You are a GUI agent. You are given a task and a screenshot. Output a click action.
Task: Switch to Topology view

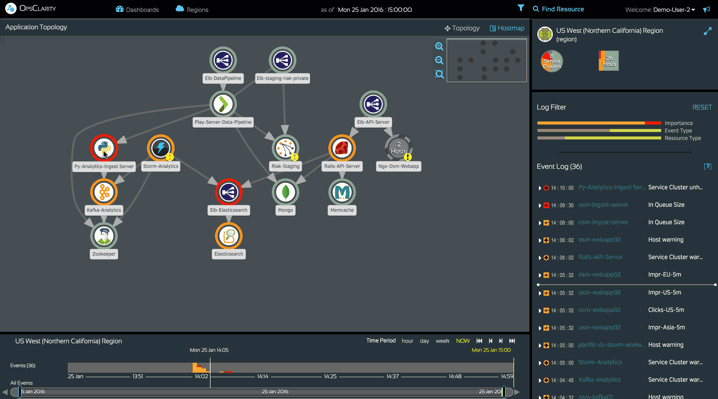[x=462, y=28]
